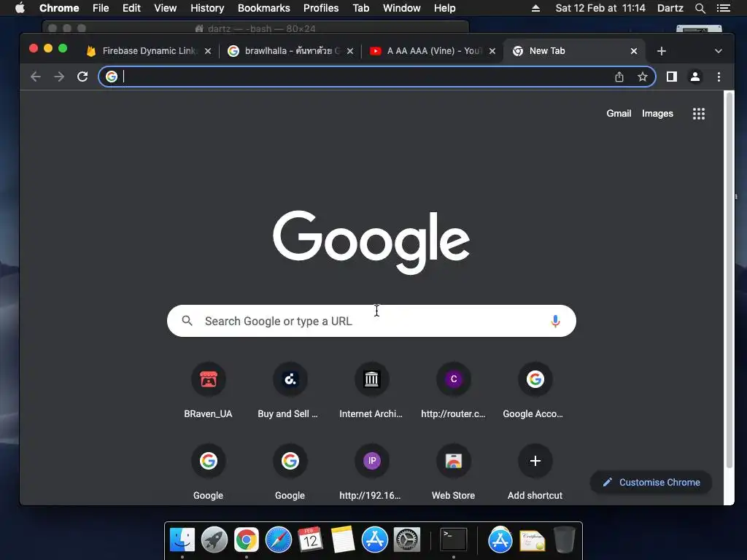Screen dimensions: 747x560
Task: Toggle the side panel icon
Action: [672, 77]
